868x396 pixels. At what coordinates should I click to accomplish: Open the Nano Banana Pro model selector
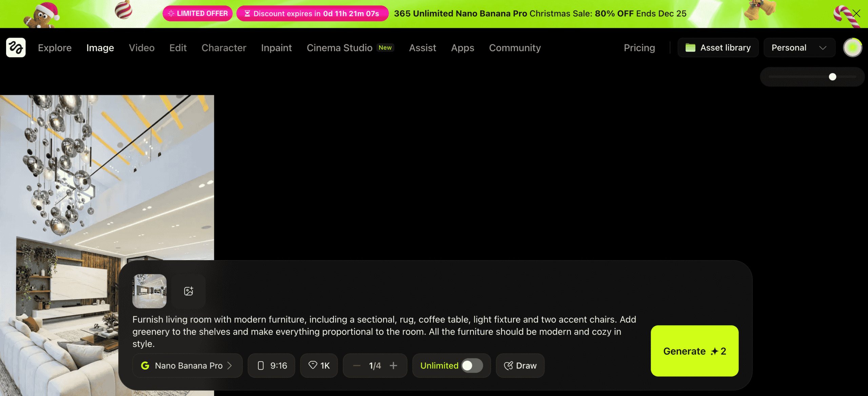coord(187,366)
